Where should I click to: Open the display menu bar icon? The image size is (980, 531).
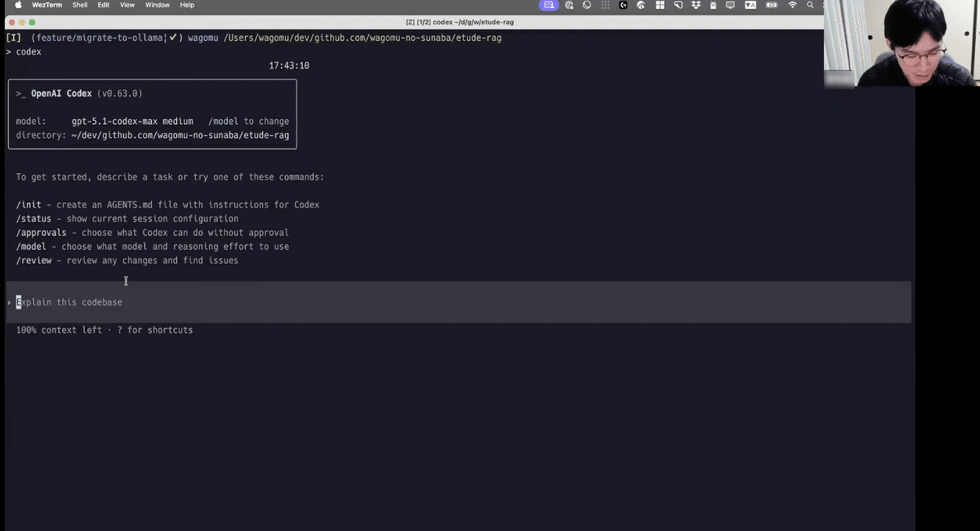point(730,5)
